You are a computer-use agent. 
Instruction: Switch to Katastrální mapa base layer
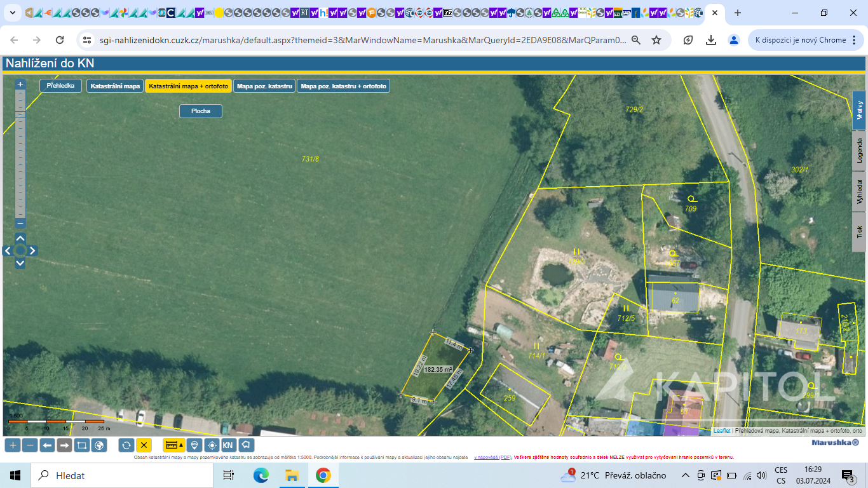[114, 86]
